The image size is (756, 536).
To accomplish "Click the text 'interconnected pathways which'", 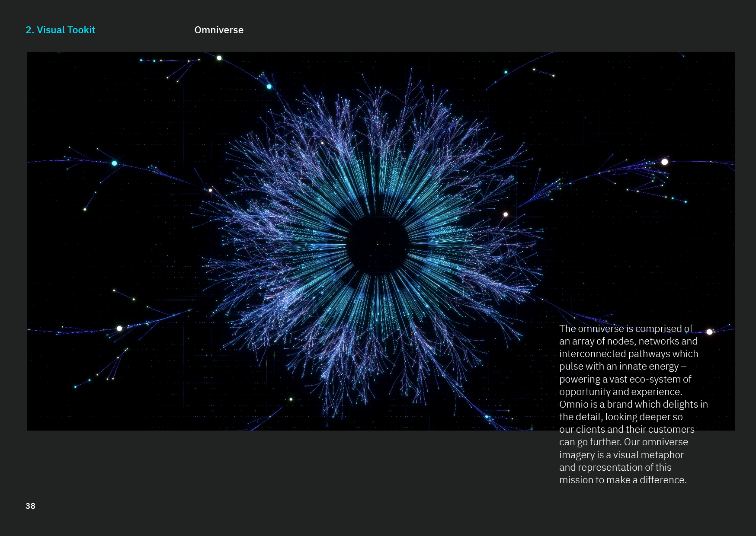I will click(x=628, y=354).
